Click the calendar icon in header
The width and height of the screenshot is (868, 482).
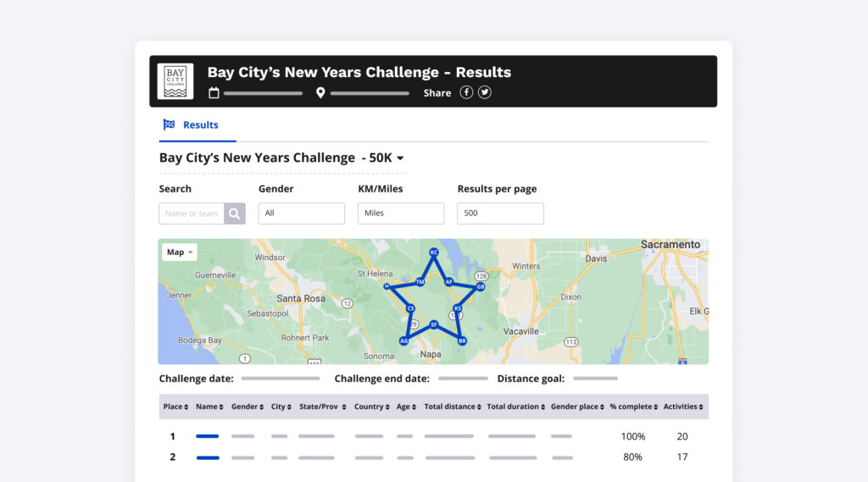pos(214,93)
